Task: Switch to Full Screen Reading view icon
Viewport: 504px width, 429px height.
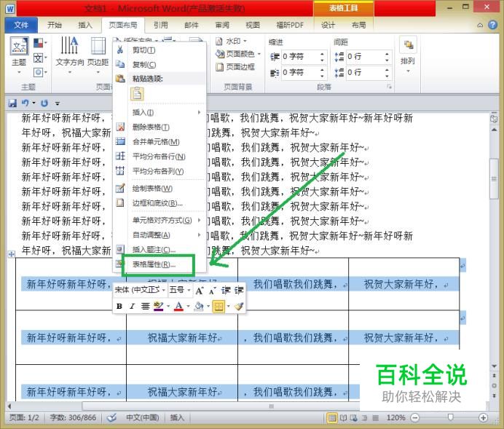Action: coord(343,418)
